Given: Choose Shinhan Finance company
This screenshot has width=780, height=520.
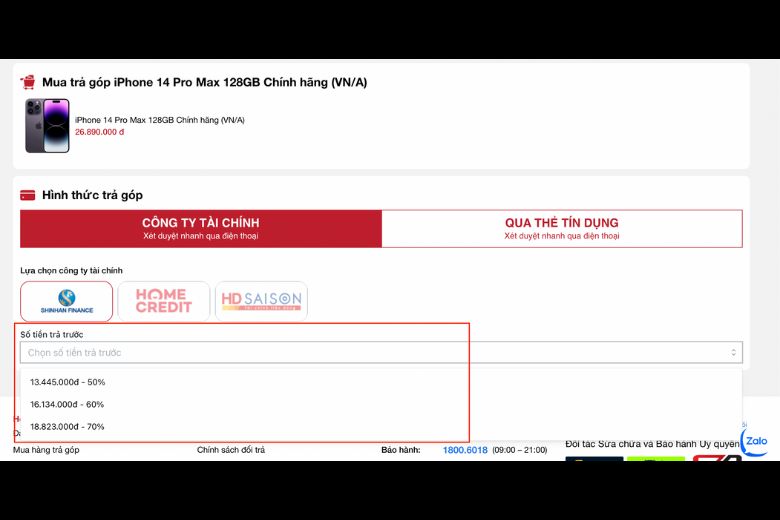Looking at the screenshot, I should 67,302.
